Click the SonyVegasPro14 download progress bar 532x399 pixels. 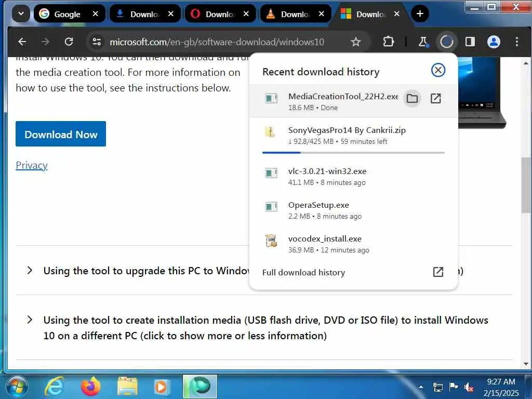tap(353, 153)
